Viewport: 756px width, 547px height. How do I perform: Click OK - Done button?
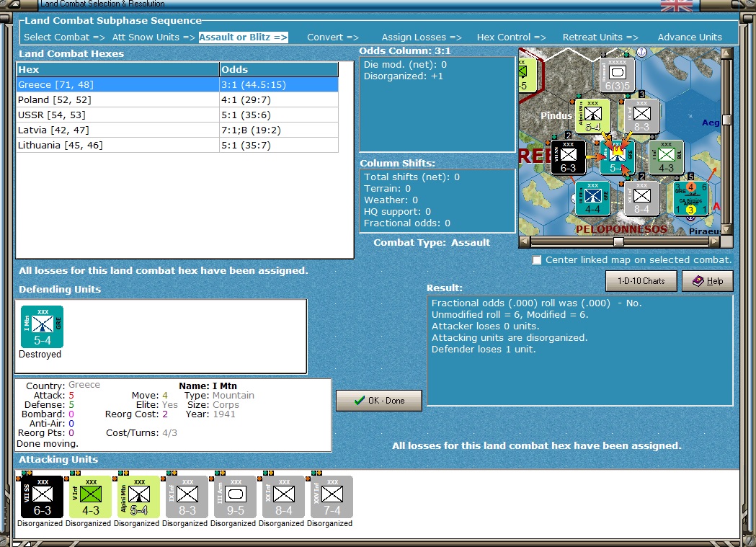pos(379,401)
